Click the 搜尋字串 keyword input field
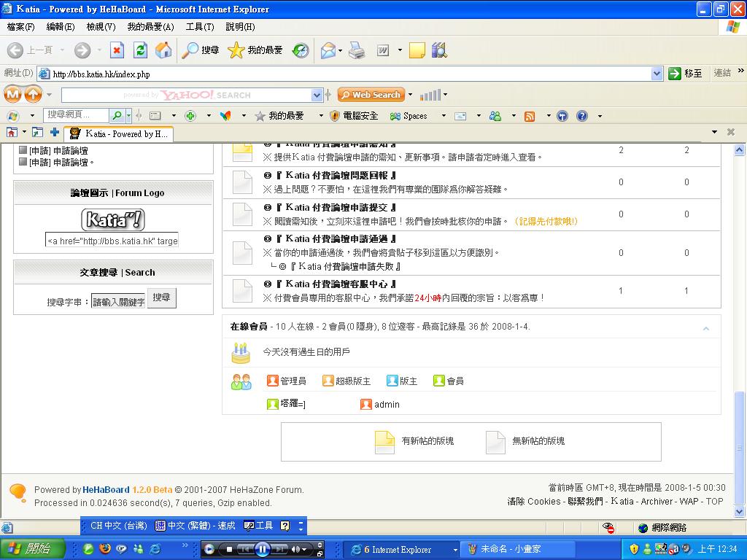This screenshot has width=747, height=560. [x=118, y=301]
